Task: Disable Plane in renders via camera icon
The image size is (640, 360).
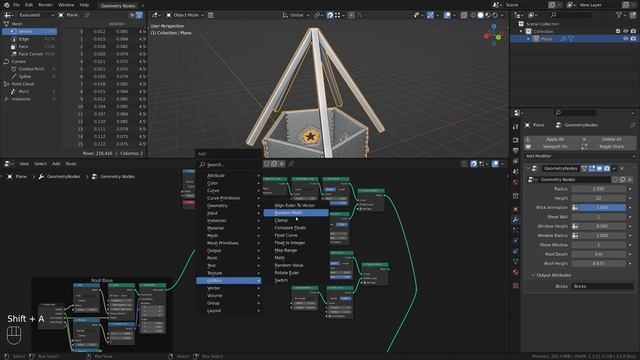Action: click(x=633, y=39)
